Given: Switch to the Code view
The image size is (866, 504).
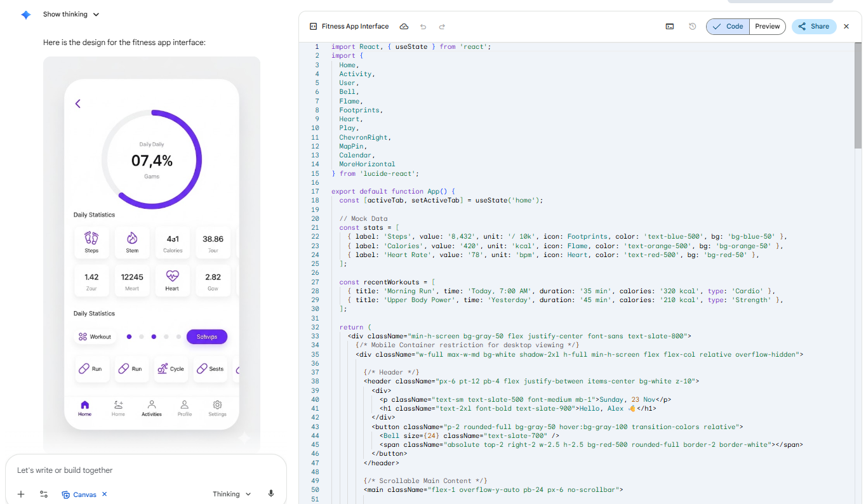Looking at the screenshot, I should tap(728, 27).
